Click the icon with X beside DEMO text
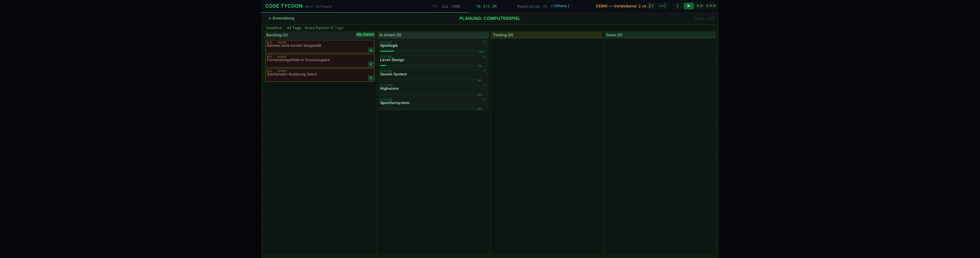The width and height of the screenshot is (980, 258). pos(651,6)
